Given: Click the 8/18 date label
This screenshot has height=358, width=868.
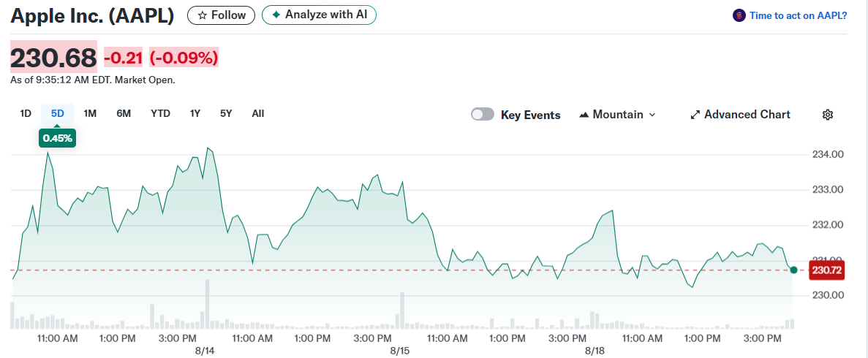Looking at the screenshot, I should pyautogui.click(x=596, y=351).
